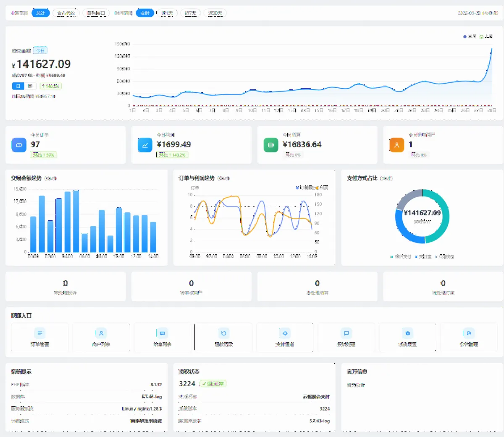504x437 pixels.
Task: Click the tallest bar in 交易金额趋势 chart
Action: pyautogui.click(x=76, y=221)
